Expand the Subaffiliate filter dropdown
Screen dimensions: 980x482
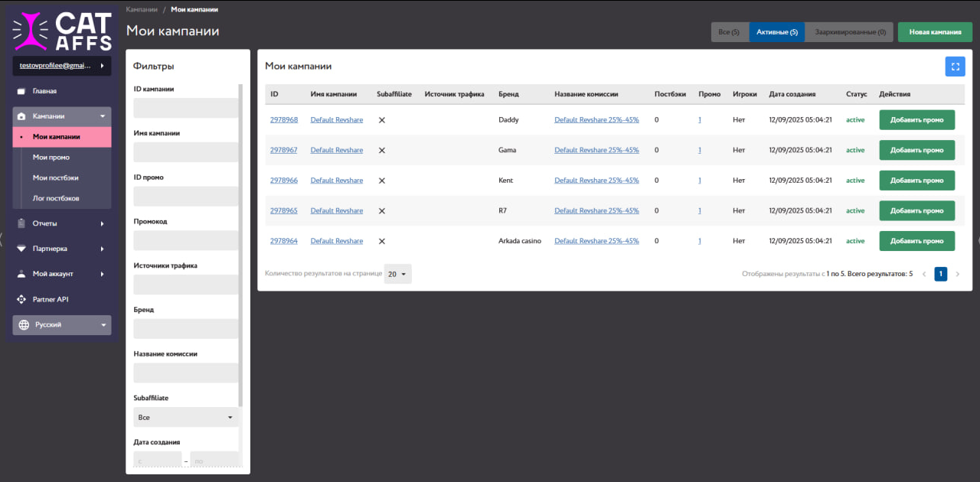(185, 418)
